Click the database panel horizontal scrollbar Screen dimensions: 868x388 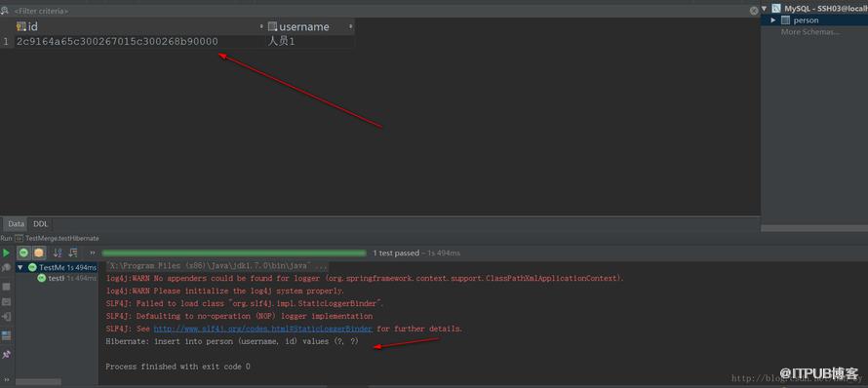click(x=814, y=228)
